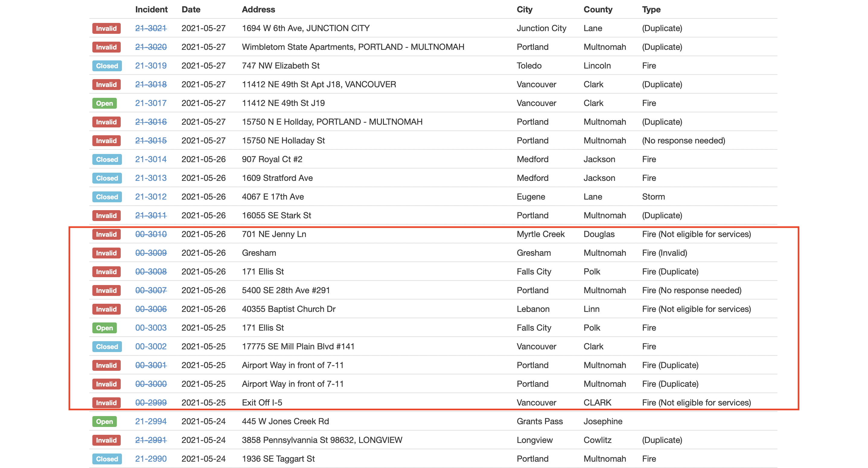The height and width of the screenshot is (468, 868).
Task: Open incident 21-2994 at Jones Creek Rd
Action: coord(151,421)
